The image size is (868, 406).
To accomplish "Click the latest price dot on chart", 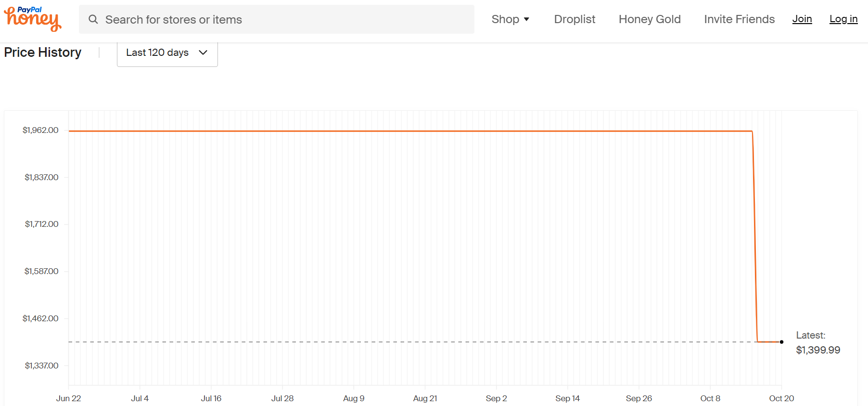I will point(781,342).
